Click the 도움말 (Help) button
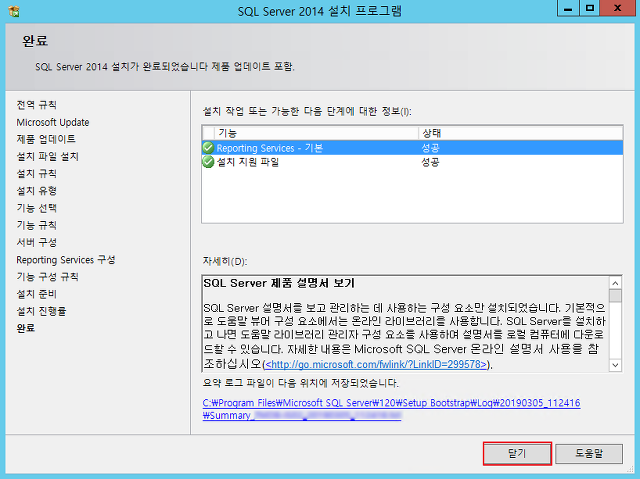The height and width of the screenshot is (479, 640). [x=589, y=453]
